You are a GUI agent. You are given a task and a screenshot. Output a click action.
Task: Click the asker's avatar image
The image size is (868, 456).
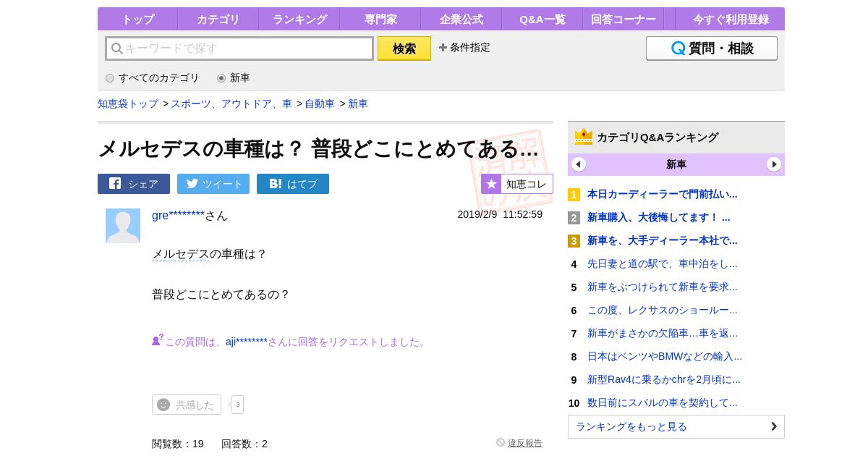tap(123, 226)
